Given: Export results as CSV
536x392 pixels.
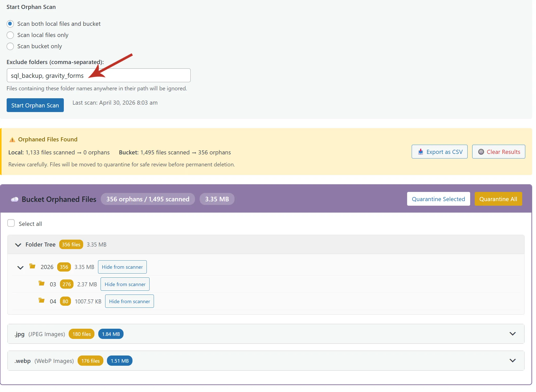Looking at the screenshot, I should 440,152.
